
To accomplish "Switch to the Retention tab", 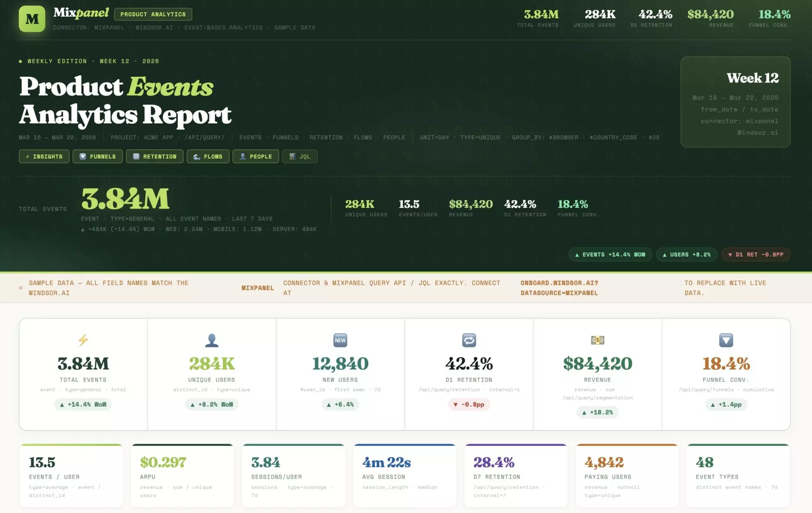I will click(x=155, y=156).
